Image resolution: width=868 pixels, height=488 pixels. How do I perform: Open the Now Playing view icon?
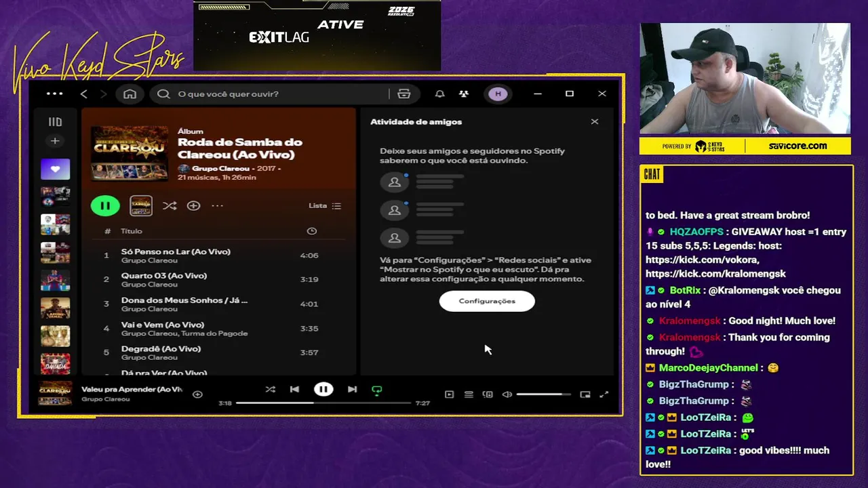(x=449, y=394)
